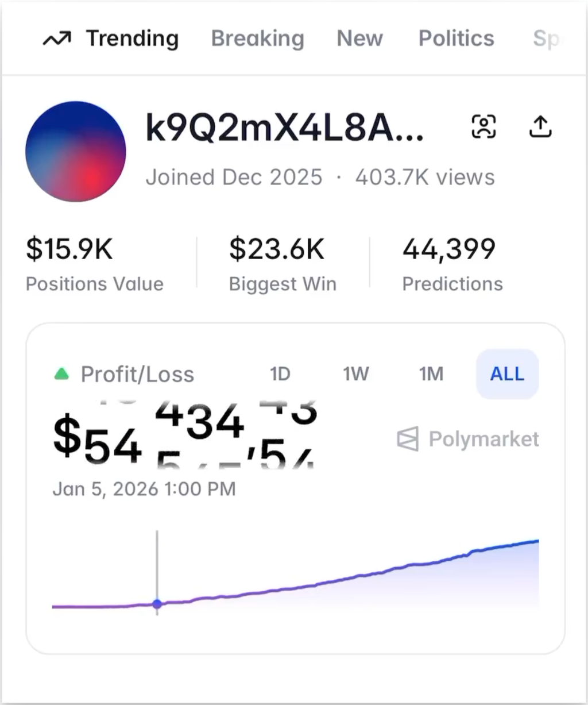Click the Polymarket logo icon
The image size is (588, 705).
coord(408,440)
